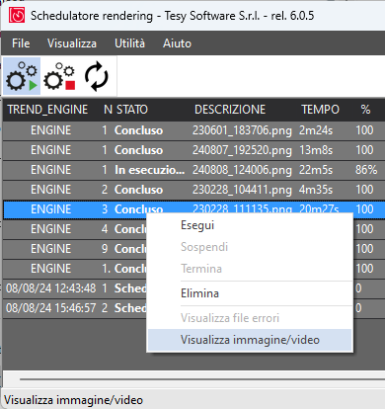Click the Termina context menu entry
The height and width of the screenshot is (409, 385).
(x=250, y=268)
